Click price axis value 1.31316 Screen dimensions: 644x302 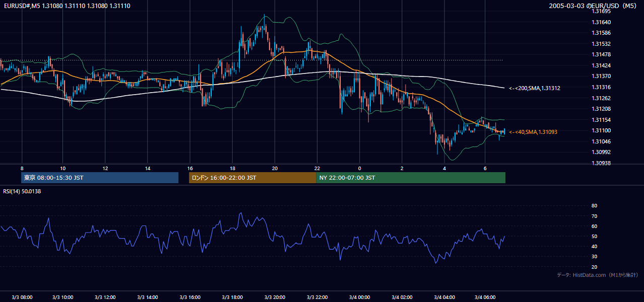click(602, 87)
